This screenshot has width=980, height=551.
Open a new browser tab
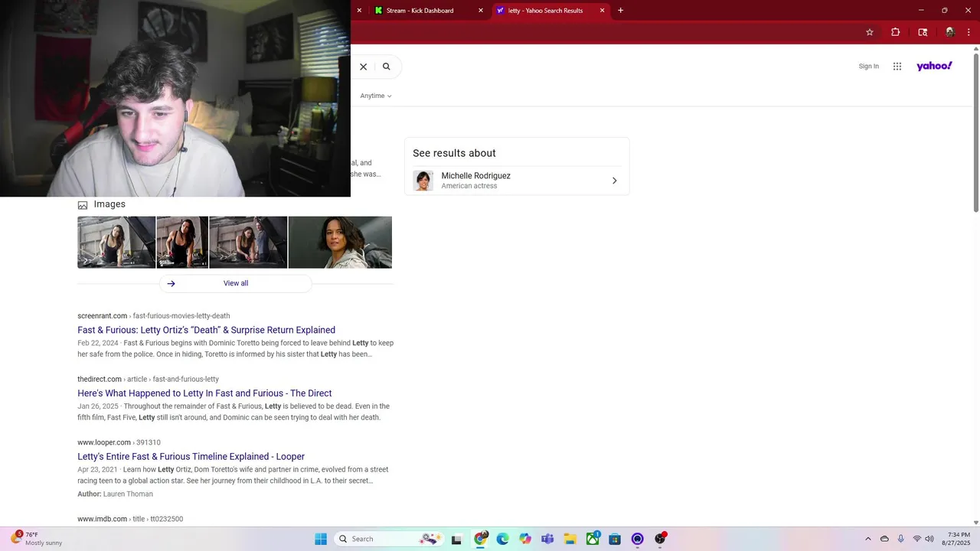(621, 11)
